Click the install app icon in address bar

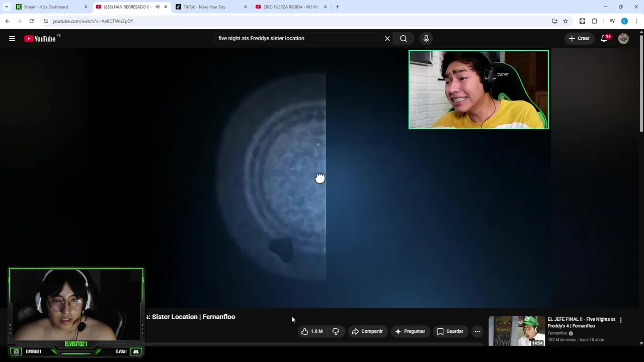554,21
